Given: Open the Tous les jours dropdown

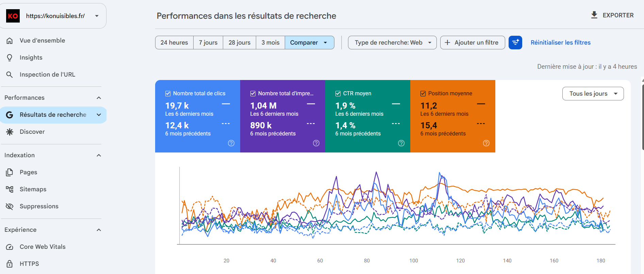Looking at the screenshot, I should click(x=593, y=94).
